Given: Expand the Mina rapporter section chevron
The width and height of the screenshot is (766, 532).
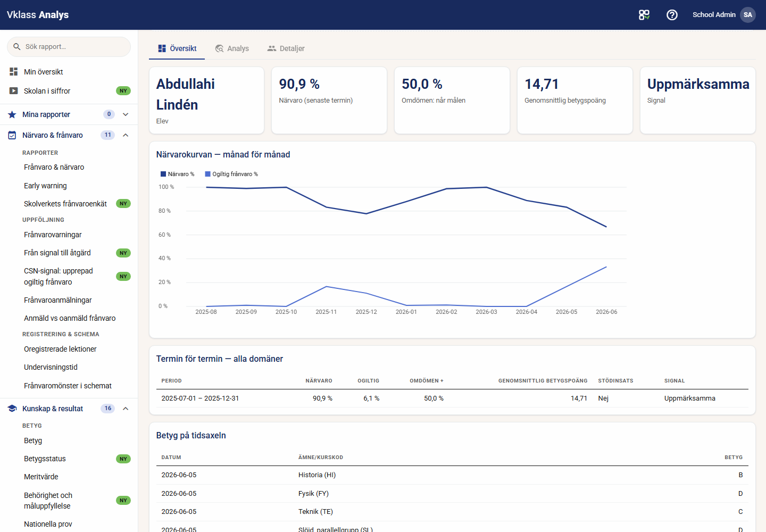Looking at the screenshot, I should click(x=126, y=114).
